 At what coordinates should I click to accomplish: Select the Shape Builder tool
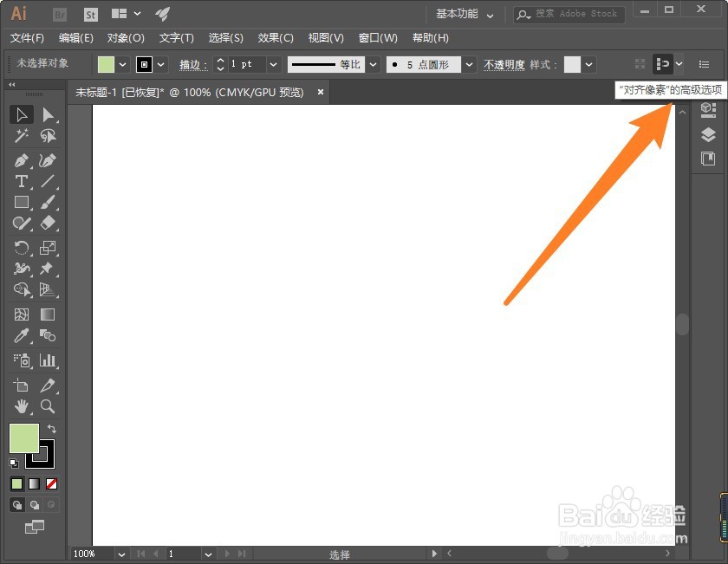point(22,289)
